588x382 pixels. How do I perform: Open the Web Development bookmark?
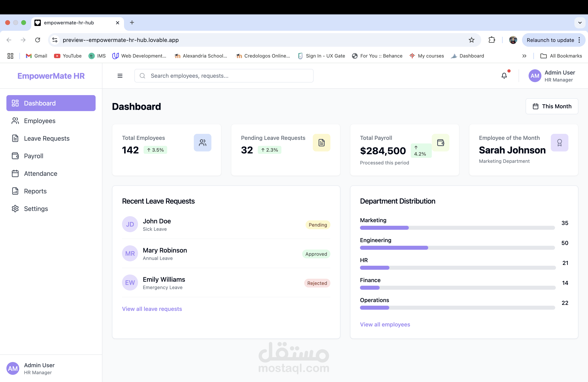coord(139,56)
